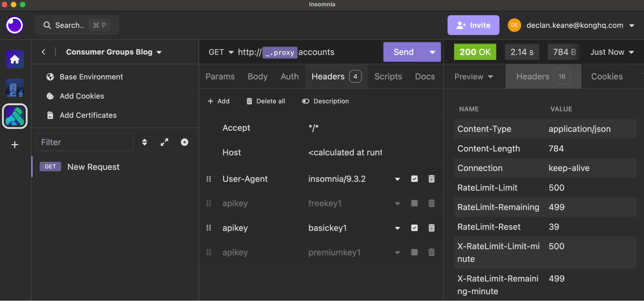The image size is (644, 301).
Task: Open the Just Now response history dropdown
Action: [x=612, y=52]
